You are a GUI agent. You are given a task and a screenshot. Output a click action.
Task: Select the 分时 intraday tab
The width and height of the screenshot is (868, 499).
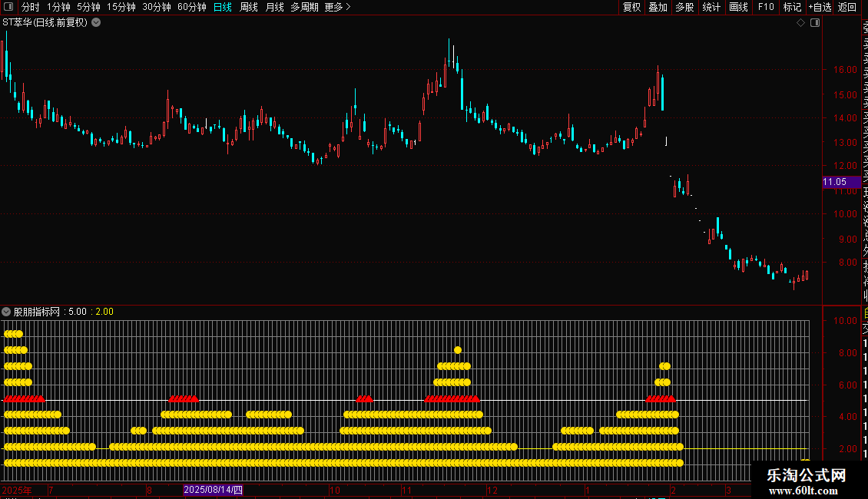31,7
